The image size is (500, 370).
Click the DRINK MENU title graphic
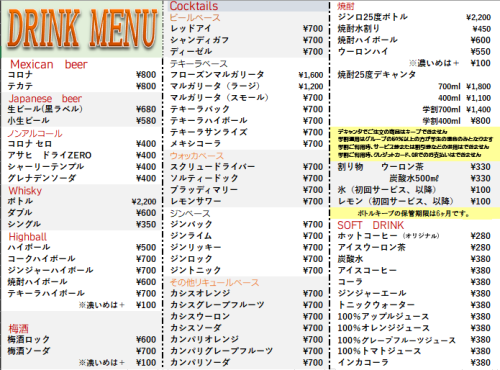click(x=82, y=28)
